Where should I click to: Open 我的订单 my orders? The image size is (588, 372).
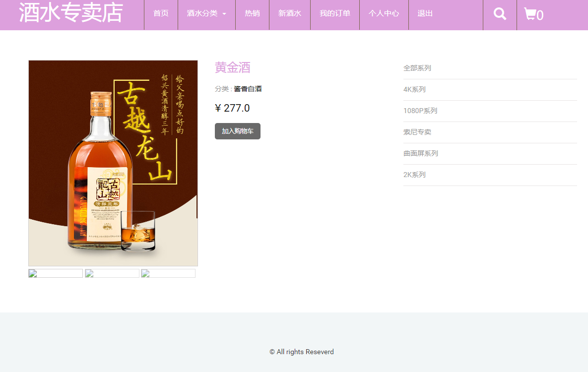coord(334,14)
